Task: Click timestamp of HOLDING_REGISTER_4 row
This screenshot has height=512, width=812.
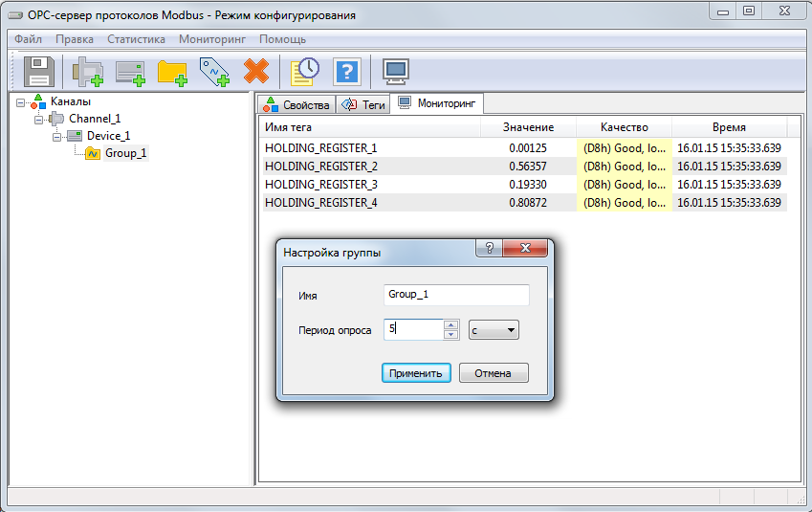Action: 729,203
